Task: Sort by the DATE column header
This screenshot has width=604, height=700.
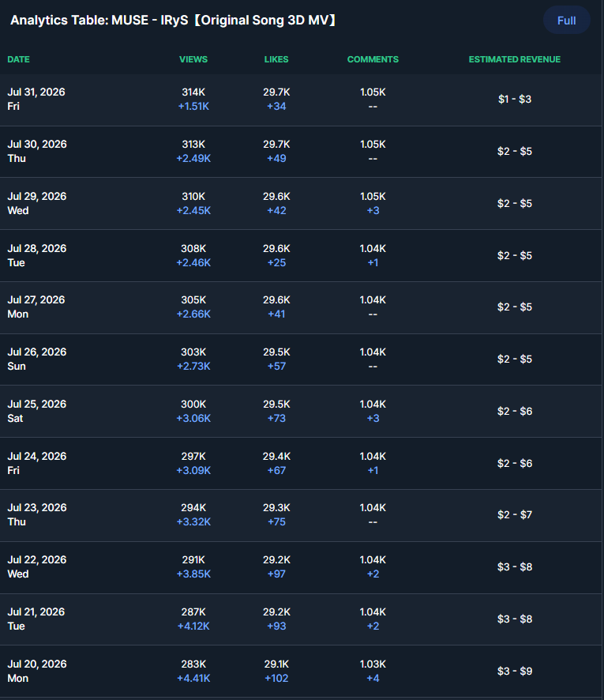Action: point(19,59)
